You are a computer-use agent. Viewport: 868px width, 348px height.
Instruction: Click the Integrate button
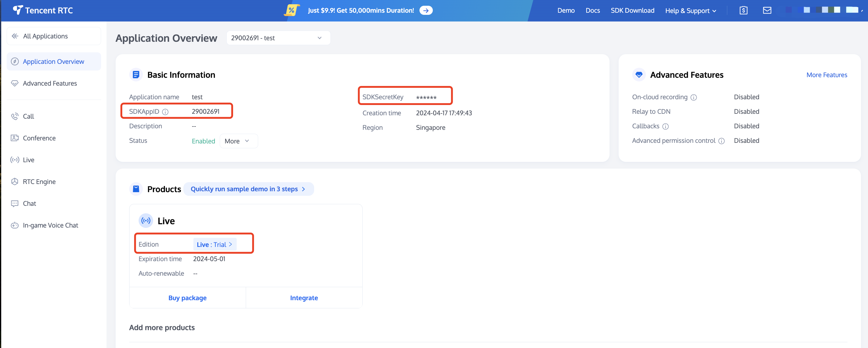tap(304, 298)
